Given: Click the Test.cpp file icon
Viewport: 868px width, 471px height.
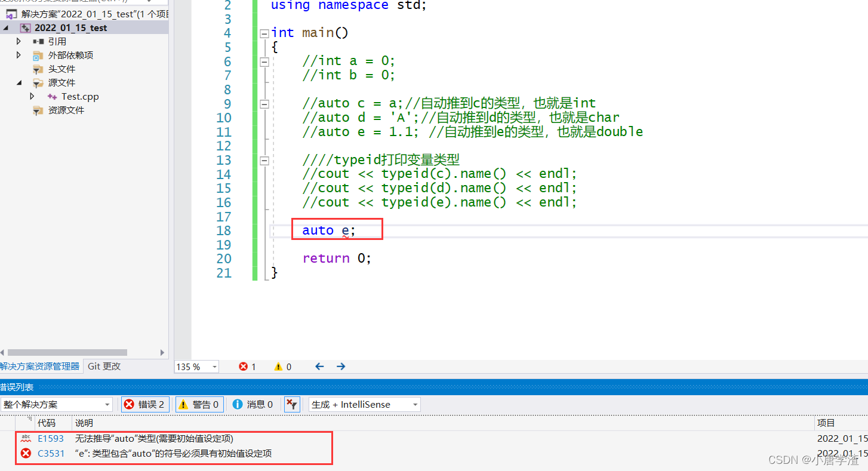Looking at the screenshot, I should (52, 97).
